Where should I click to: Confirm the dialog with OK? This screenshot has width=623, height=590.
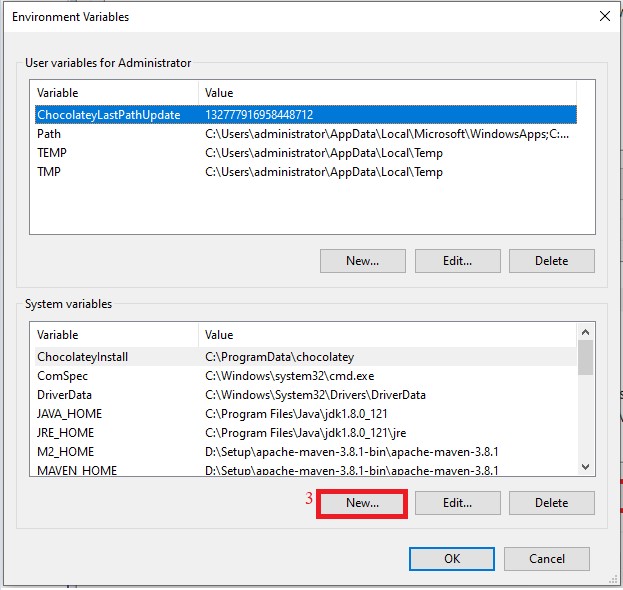[452, 559]
